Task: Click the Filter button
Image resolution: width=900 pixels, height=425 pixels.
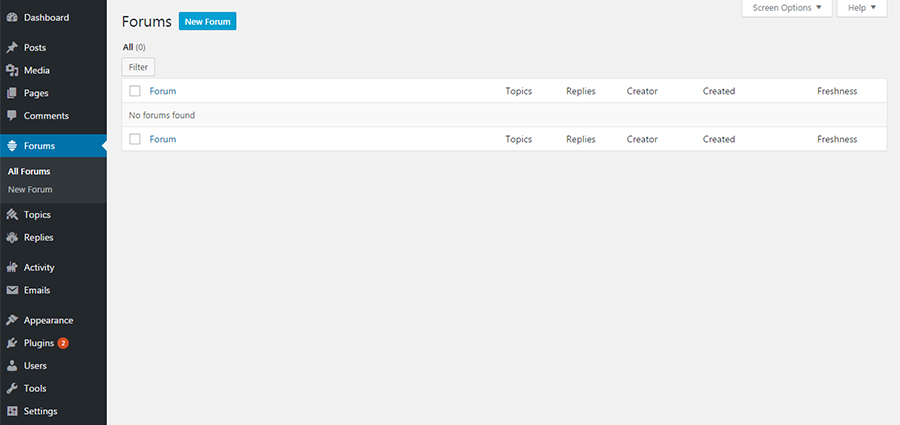Action: [138, 67]
